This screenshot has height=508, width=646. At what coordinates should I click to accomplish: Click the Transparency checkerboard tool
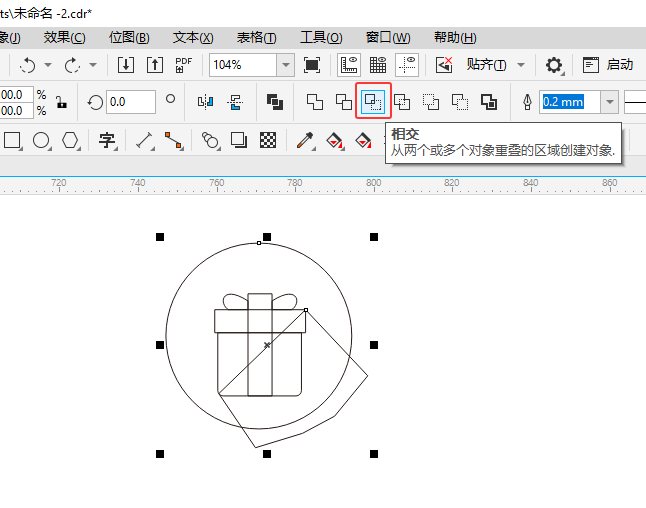click(x=268, y=140)
